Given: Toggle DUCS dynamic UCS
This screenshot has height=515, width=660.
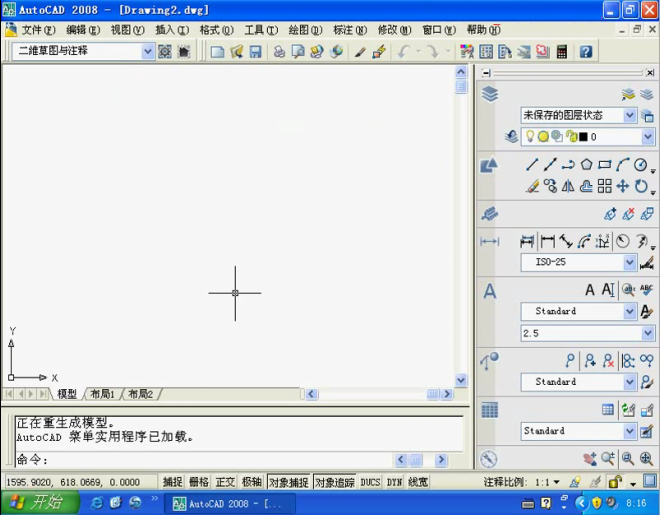Looking at the screenshot, I should tap(370, 482).
